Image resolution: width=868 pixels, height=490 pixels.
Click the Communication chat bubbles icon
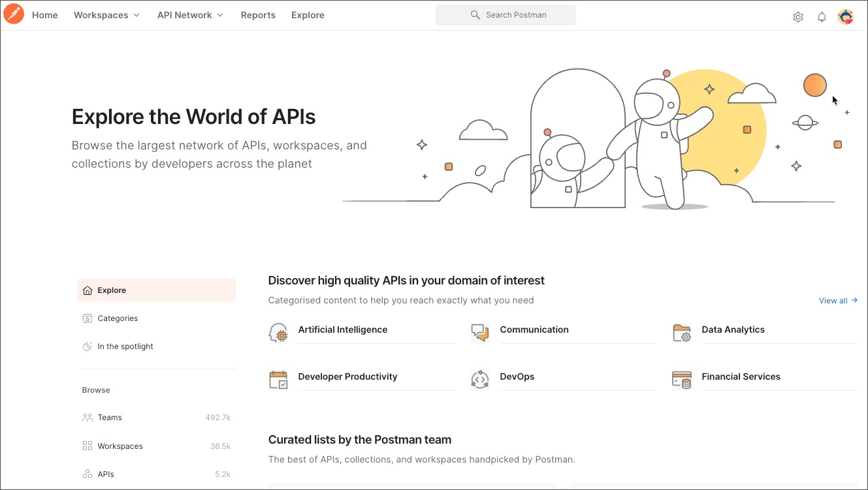(480, 333)
